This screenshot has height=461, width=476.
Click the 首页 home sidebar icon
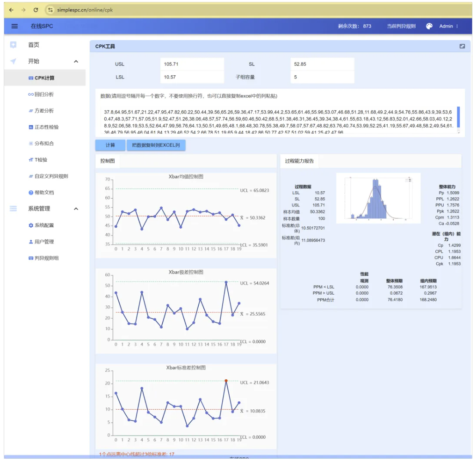13,45
